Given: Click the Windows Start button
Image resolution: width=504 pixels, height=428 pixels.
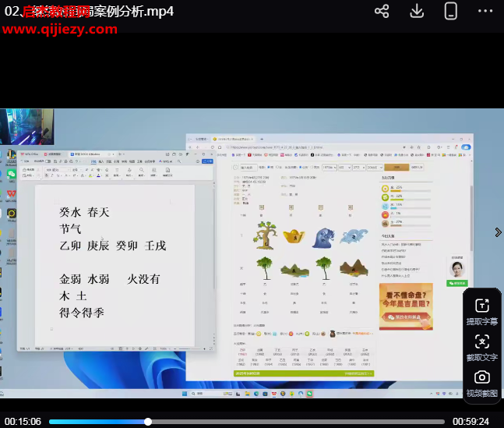Looking at the screenshot, I should click(185, 394).
